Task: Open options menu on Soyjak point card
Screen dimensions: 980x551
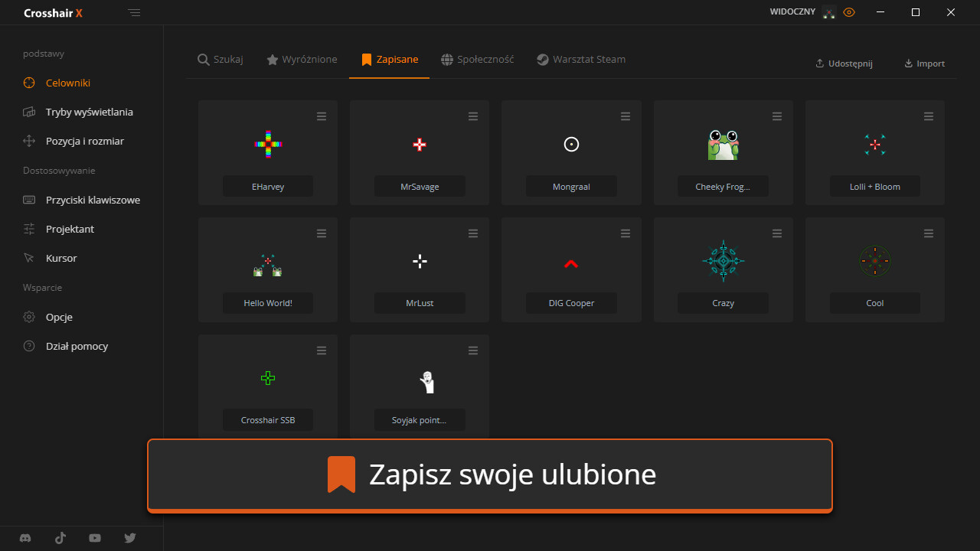Action: (473, 350)
